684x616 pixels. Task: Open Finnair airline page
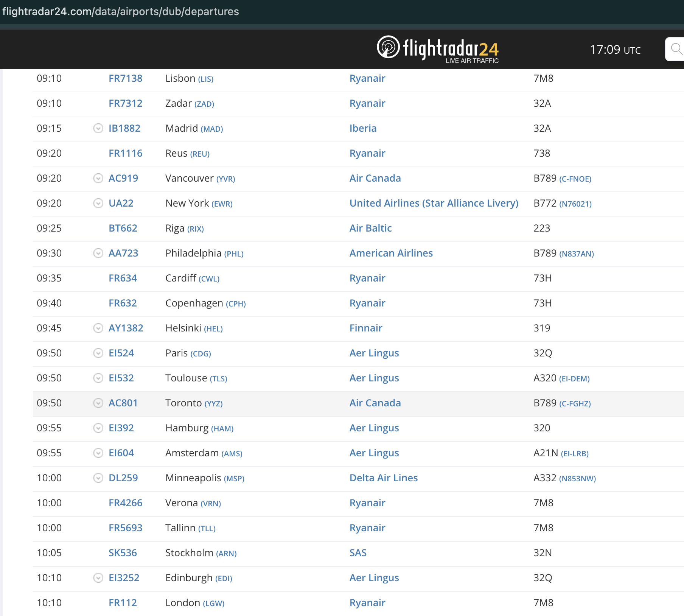pyautogui.click(x=366, y=328)
